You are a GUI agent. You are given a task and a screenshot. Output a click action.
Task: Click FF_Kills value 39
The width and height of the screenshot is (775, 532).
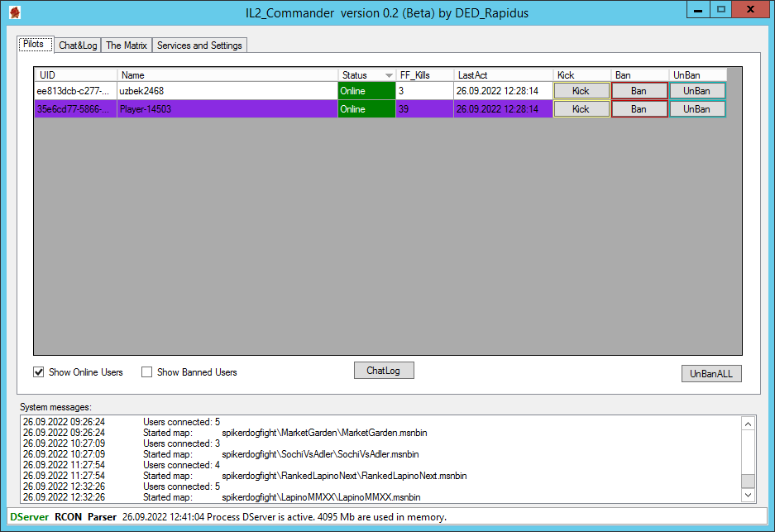[x=424, y=109]
